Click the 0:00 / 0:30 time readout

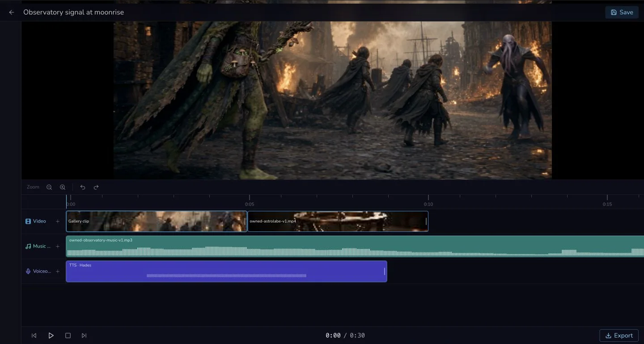click(x=345, y=336)
